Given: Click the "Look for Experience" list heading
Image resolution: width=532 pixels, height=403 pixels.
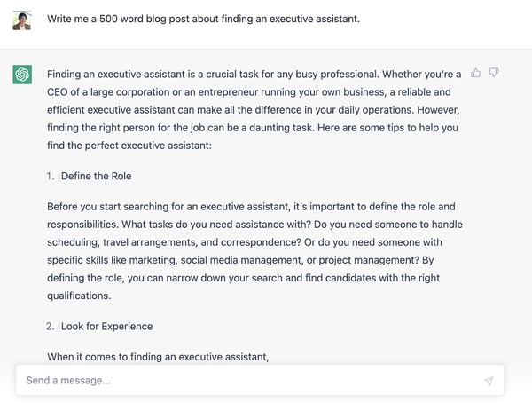Looking at the screenshot, I should coord(106,326).
